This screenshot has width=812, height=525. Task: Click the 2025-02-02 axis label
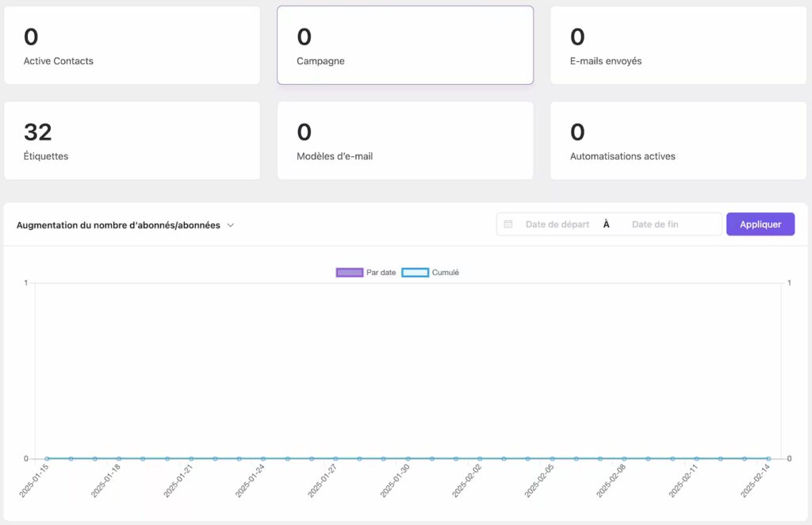pos(466,481)
